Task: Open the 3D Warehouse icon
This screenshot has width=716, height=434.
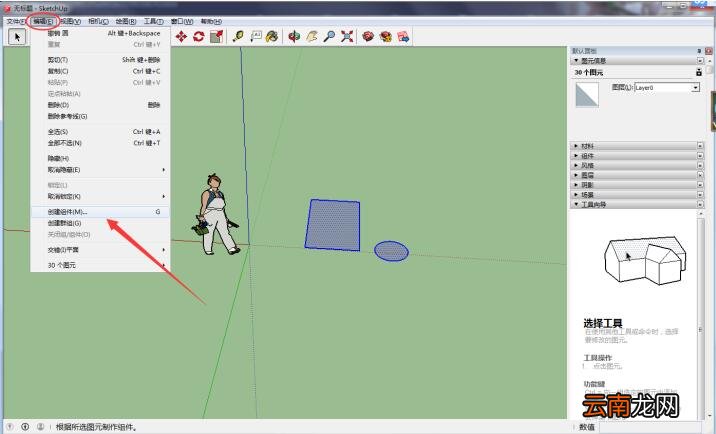Action: click(369, 37)
